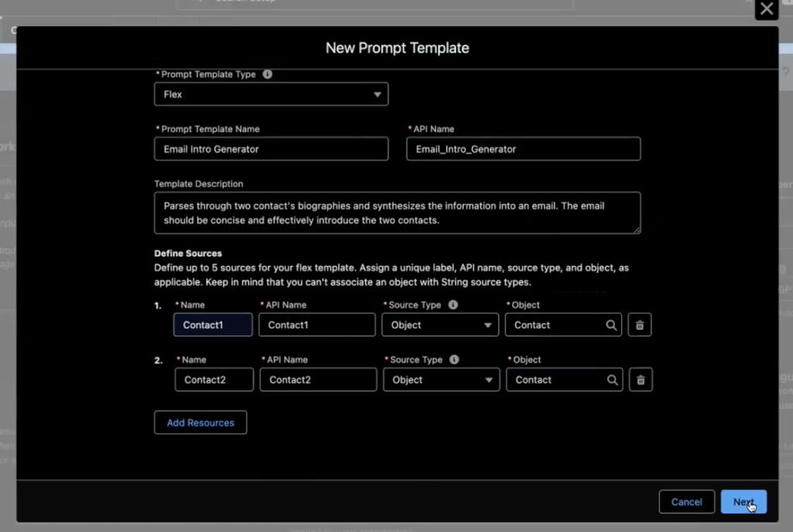Click info icon next to Prompt Template Type
The width and height of the screenshot is (793, 532).
268,74
